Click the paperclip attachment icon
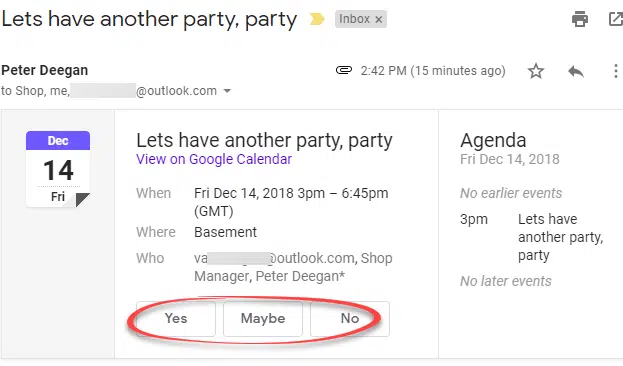The height and width of the screenshot is (366, 623). click(x=344, y=70)
